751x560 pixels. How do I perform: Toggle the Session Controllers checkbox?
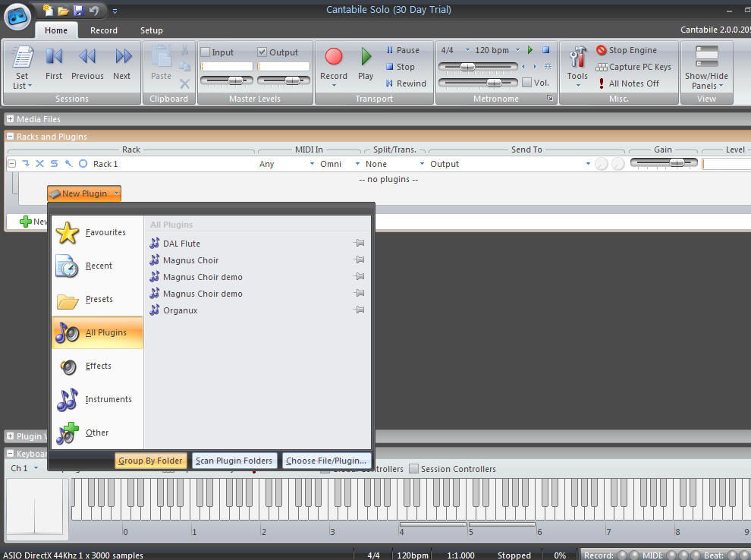pyautogui.click(x=414, y=468)
